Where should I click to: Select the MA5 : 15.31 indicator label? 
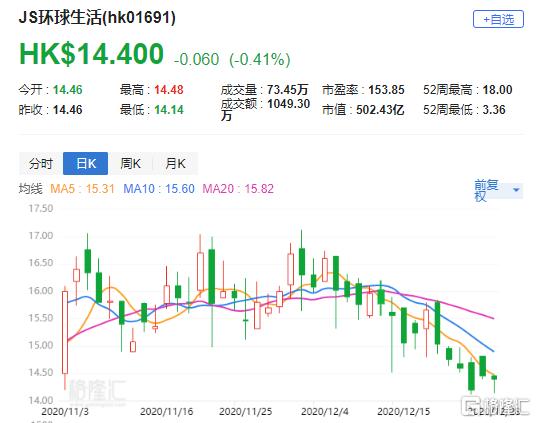point(82,189)
